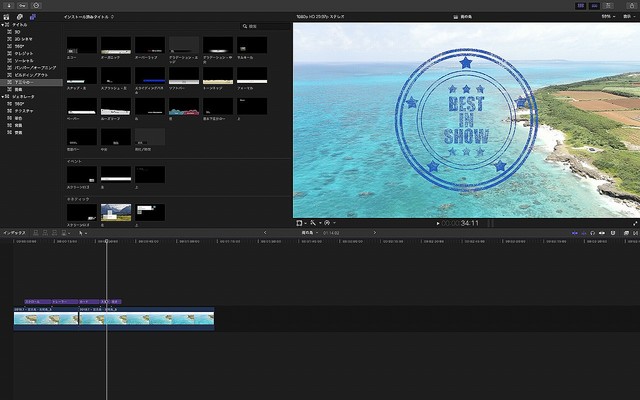Click the import media button in the toolbar
This screenshot has height=400, width=640.
click(x=8, y=5)
